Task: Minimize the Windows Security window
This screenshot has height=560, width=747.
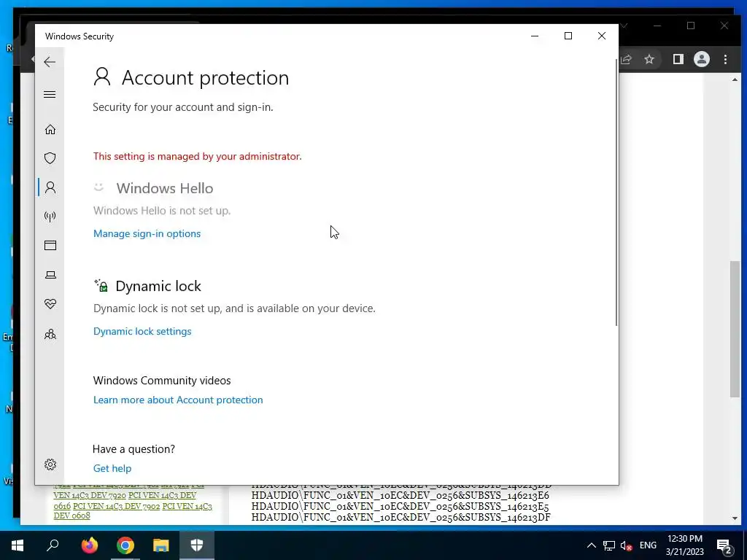Action: (535, 36)
